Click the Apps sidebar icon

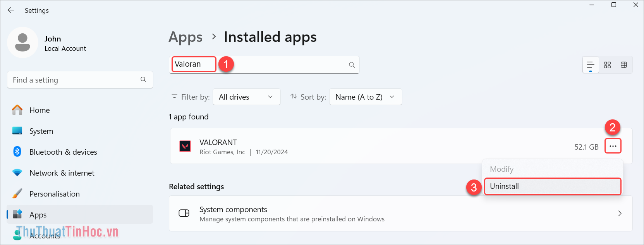coord(17,214)
